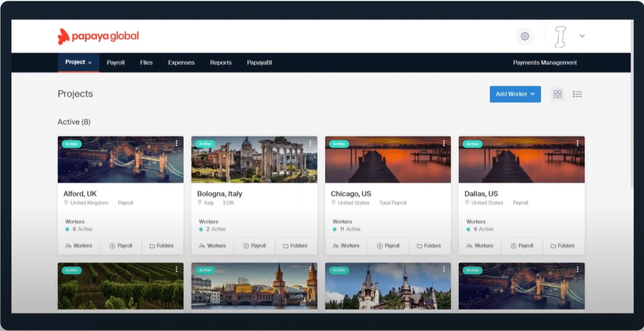Viewport: 644px width, 331px height.
Task: Select Folders on Dallas, US card
Action: click(563, 246)
